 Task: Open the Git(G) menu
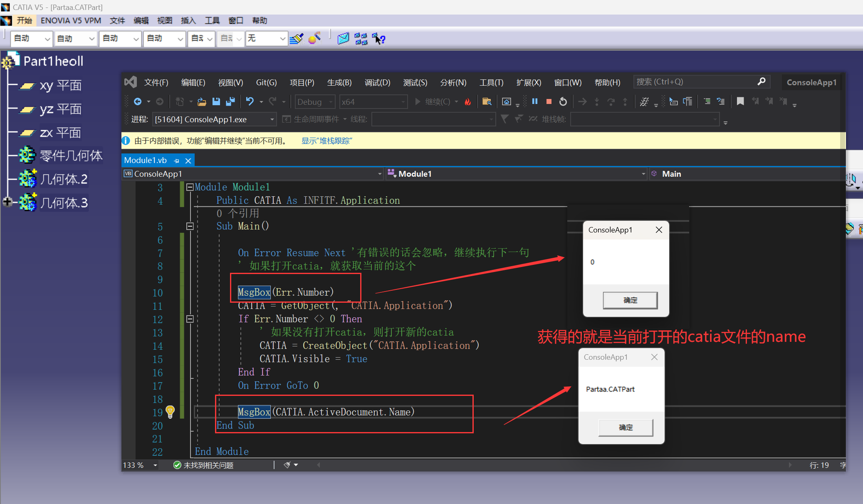coord(266,82)
